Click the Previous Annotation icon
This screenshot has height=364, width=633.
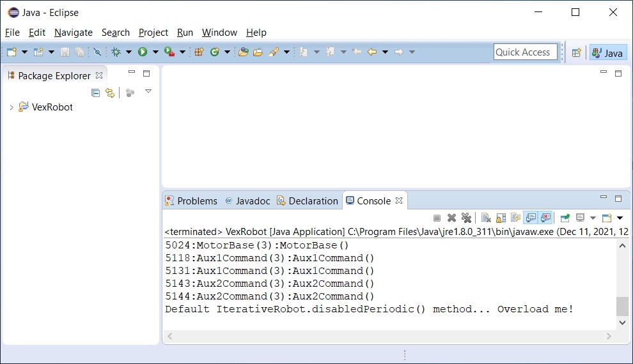coord(330,52)
